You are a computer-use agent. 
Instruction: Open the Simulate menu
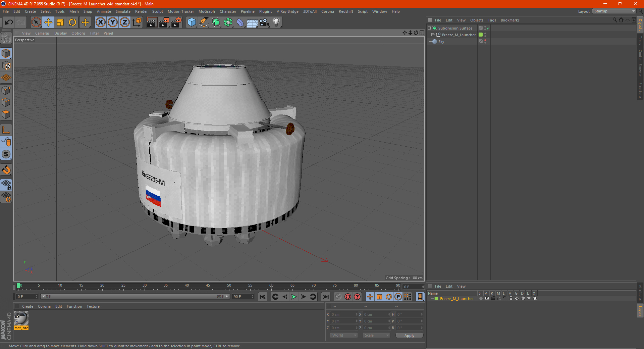coord(123,11)
